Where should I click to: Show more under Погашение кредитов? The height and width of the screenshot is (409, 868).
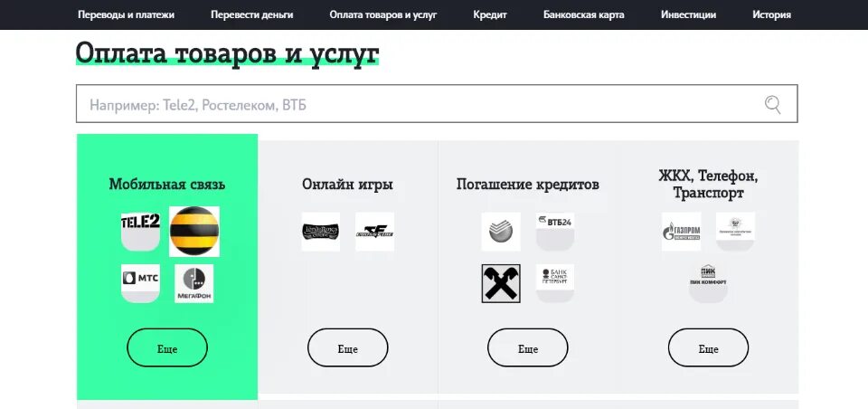527,348
